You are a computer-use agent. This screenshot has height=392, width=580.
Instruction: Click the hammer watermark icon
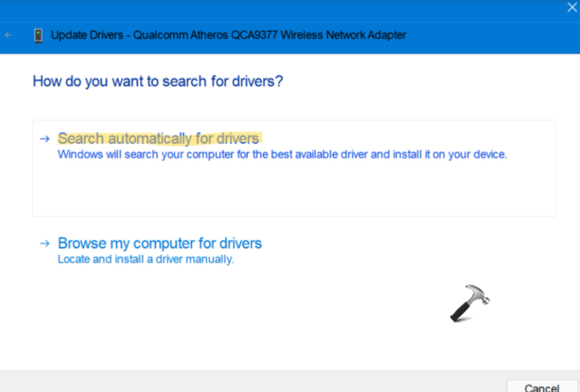tap(469, 303)
